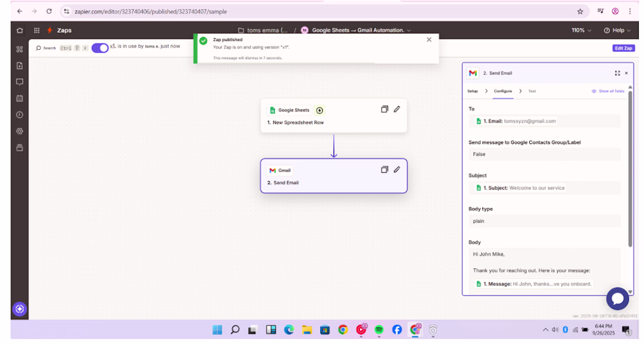
Task: Switch to the Configure tab
Action: click(503, 91)
